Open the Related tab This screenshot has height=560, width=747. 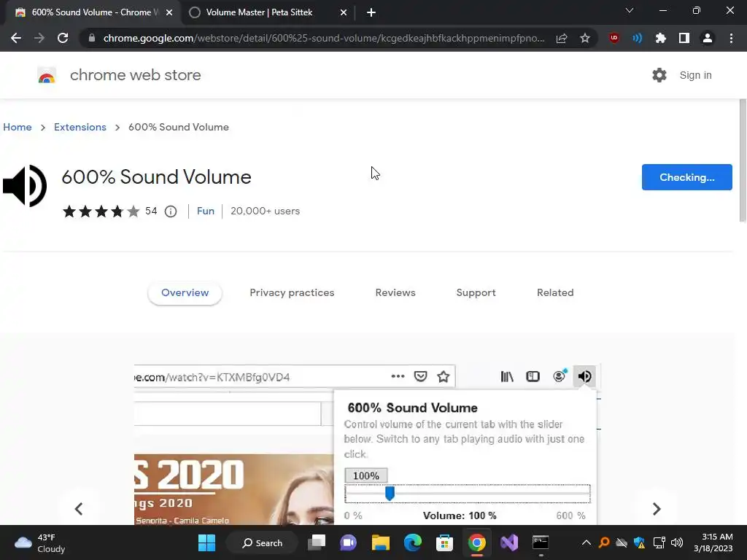(555, 293)
